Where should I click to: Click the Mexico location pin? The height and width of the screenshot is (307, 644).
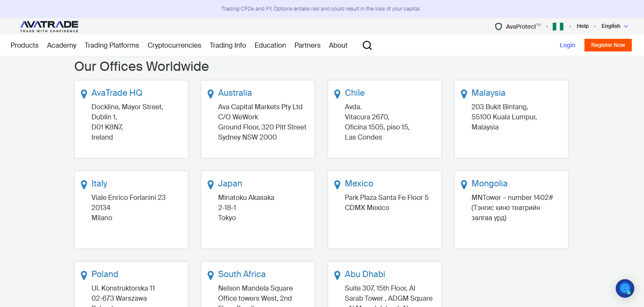tap(337, 185)
